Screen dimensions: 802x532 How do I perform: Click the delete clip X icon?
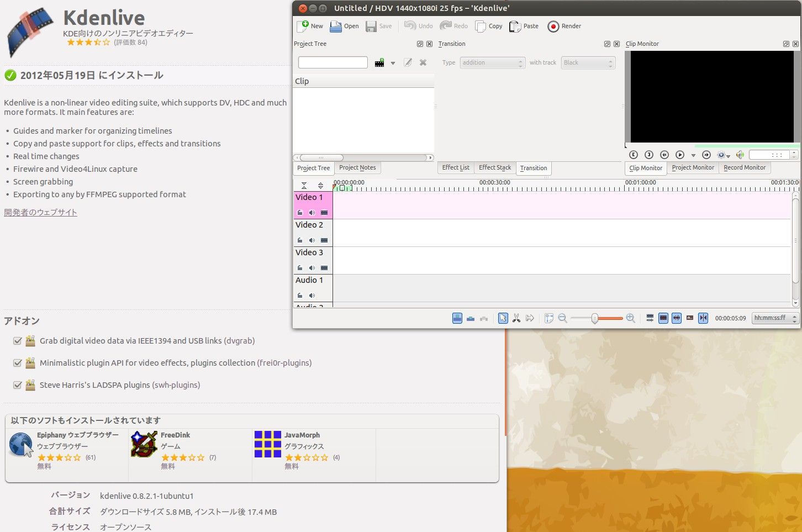423,62
